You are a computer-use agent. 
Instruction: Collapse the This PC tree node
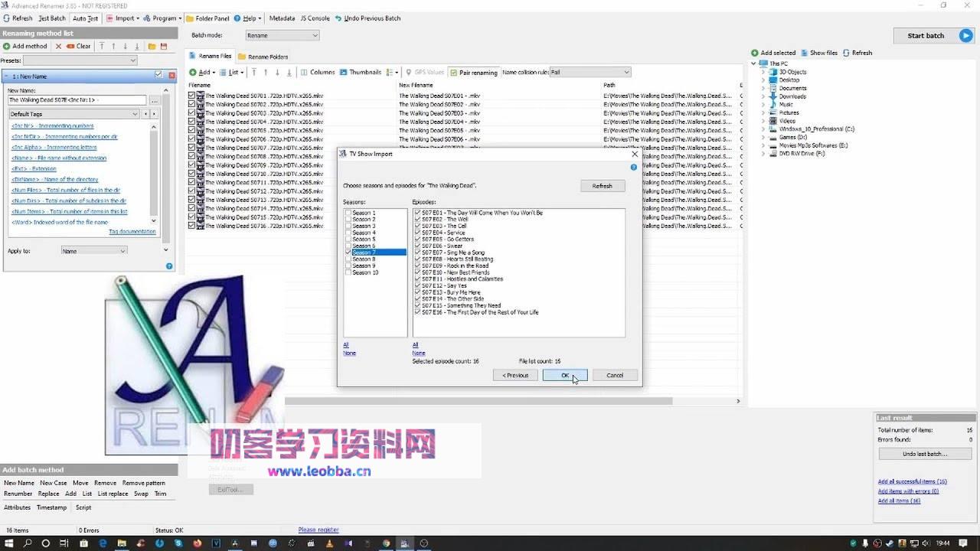click(x=754, y=64)
